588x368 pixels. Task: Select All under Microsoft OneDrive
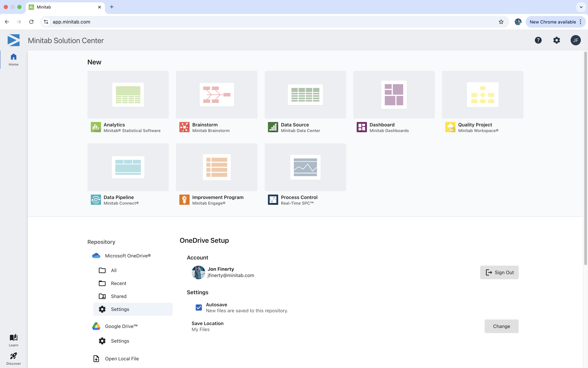(x=133, y=270)
